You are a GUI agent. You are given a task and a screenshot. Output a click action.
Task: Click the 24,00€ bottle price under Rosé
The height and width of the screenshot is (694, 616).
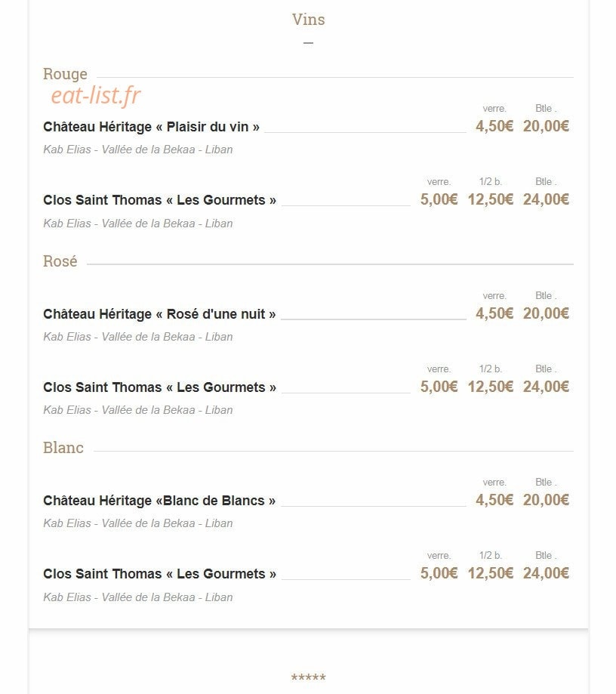point(546,387)
